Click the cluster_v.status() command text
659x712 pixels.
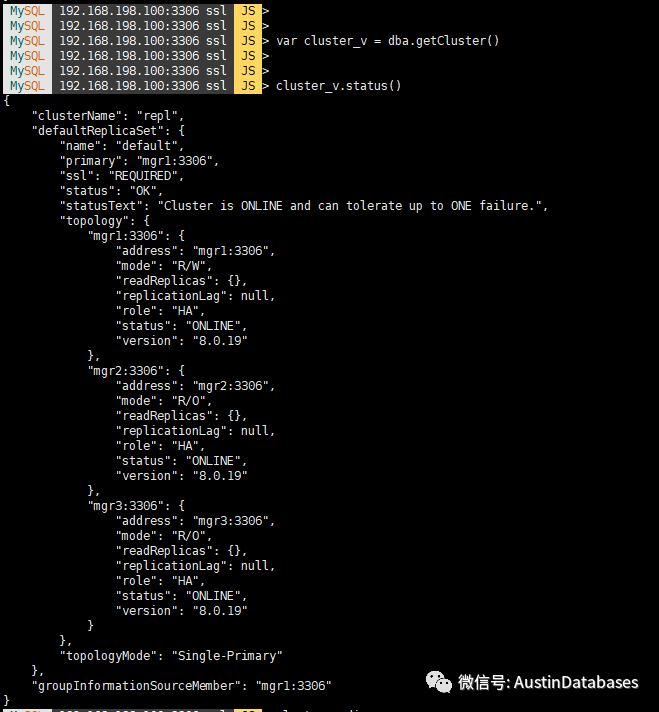338,85
